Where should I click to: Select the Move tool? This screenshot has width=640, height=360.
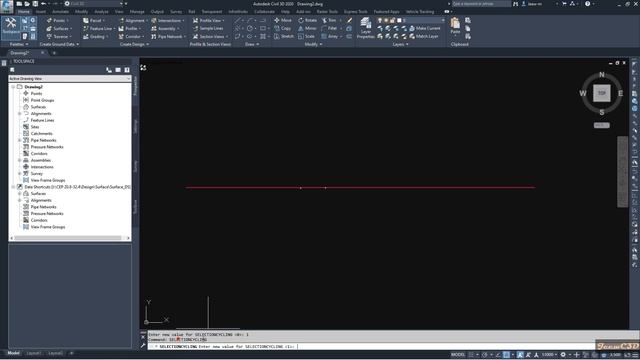coord(283,20)
